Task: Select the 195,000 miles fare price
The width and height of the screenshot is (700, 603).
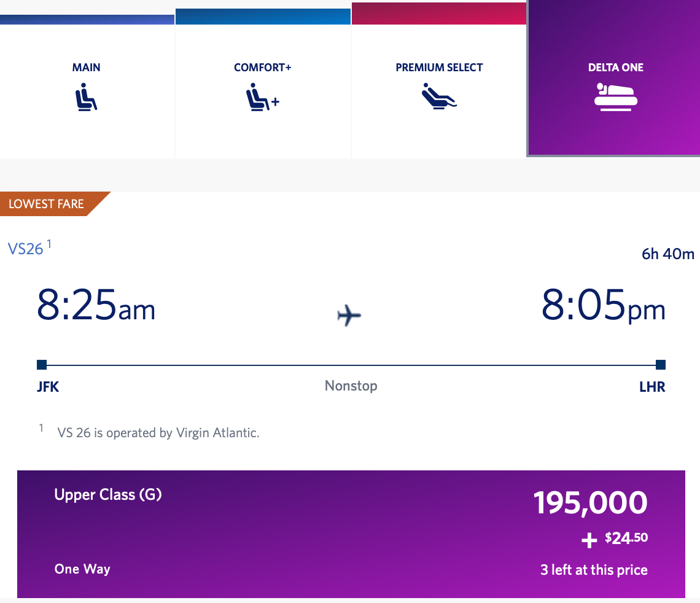Action: [590, 502]
